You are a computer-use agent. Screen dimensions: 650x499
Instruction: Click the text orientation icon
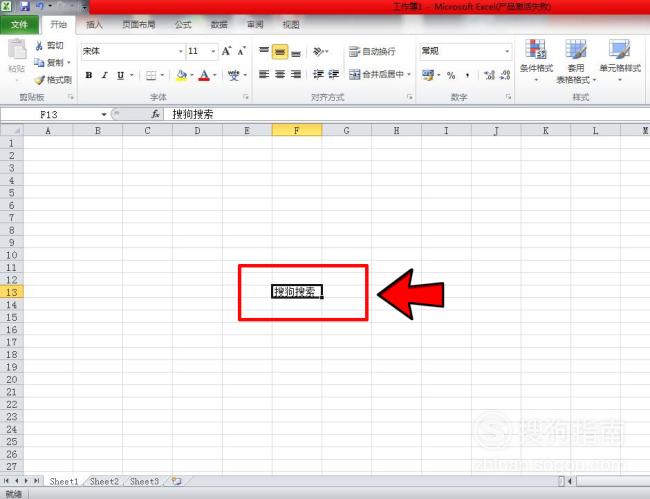pyautogui.click(x=318, y=51)
